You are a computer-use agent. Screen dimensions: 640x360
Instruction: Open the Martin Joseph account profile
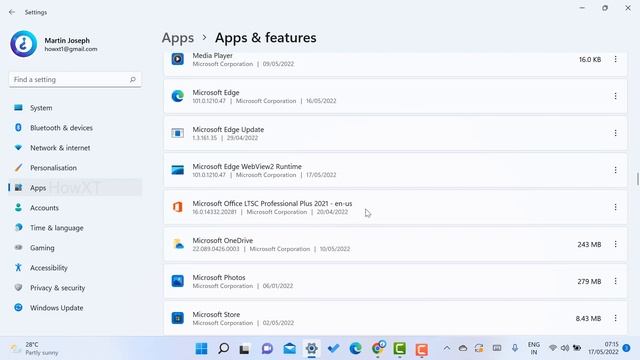click(54, 44)
